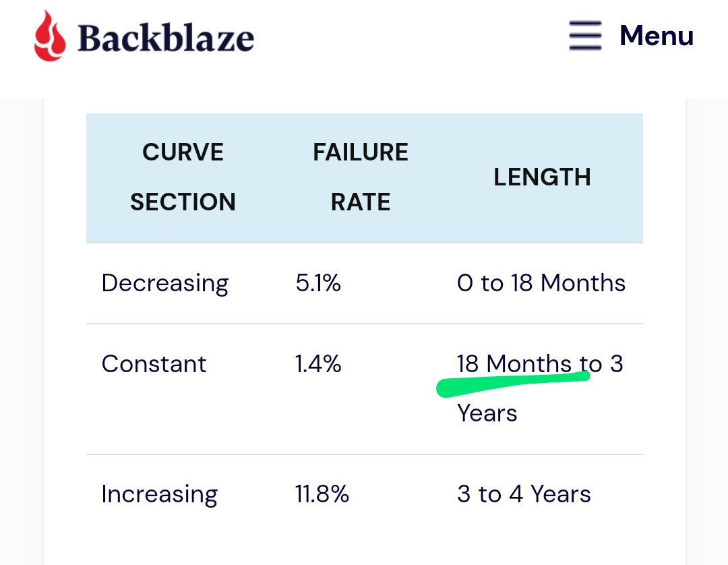Screen dimensions: 728x565
Task: Click the Menu label
Action: [657, 36]
